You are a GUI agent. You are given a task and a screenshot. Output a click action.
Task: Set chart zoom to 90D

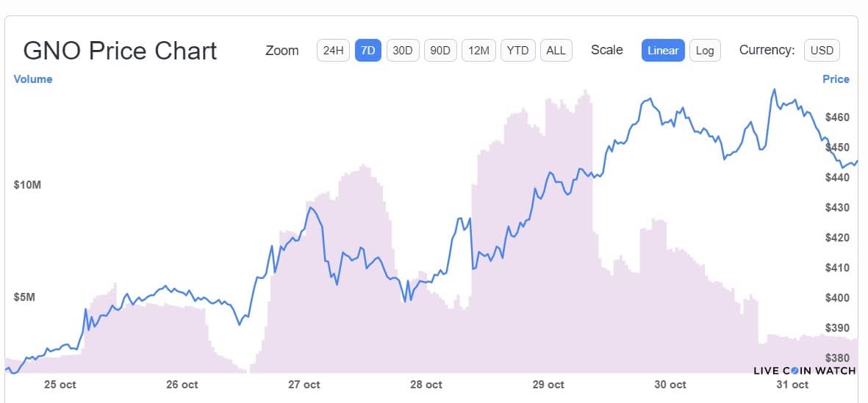[x=440, y=51]
